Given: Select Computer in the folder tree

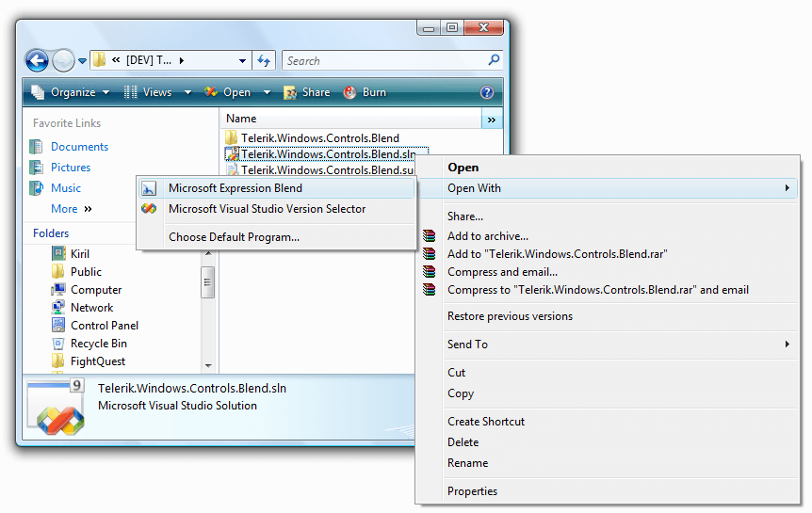Looking at the screenshot, I should tap(96, 290).
